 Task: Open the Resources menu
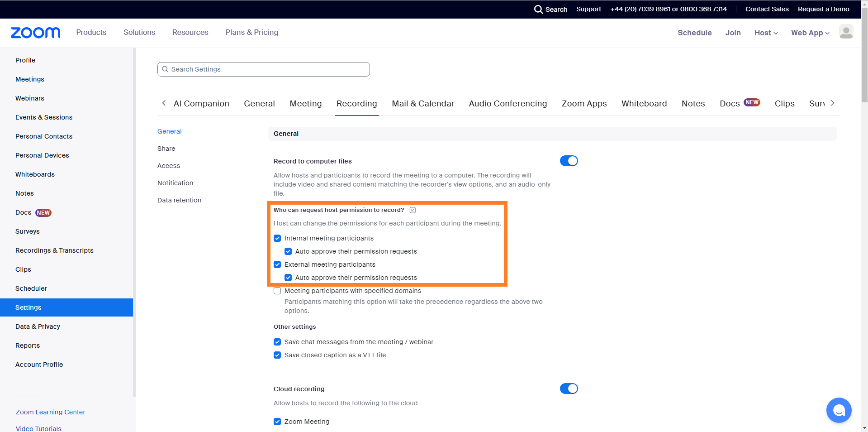pos(190,32)
